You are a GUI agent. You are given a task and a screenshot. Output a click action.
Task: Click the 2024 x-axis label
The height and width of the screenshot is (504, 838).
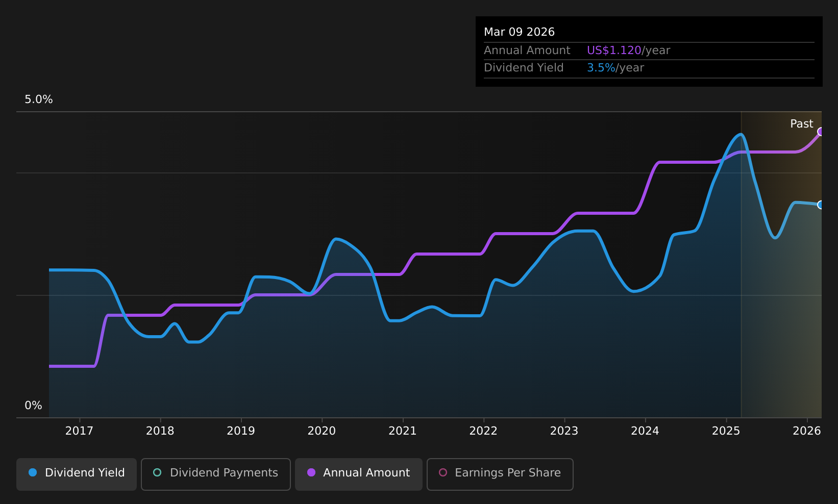[x=645, y=431]
